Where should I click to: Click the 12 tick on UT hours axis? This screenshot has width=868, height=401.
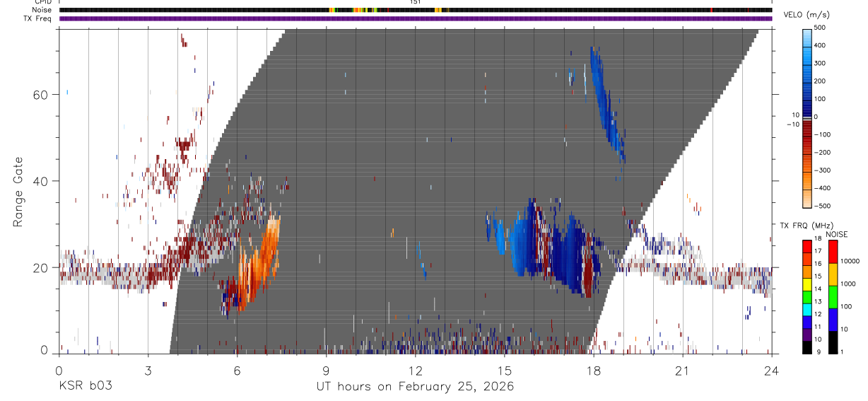click(415, 370)
